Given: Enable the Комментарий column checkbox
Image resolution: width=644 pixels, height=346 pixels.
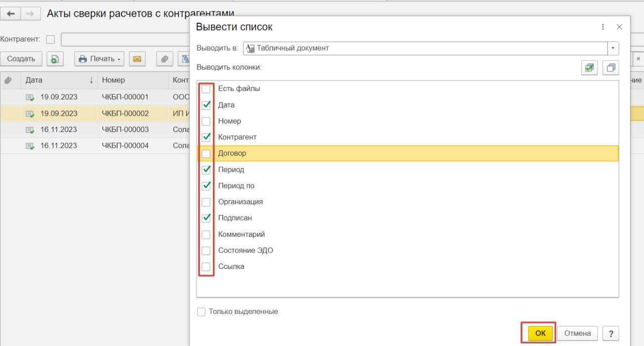Looking at the screenshot, I should point(206,234).
